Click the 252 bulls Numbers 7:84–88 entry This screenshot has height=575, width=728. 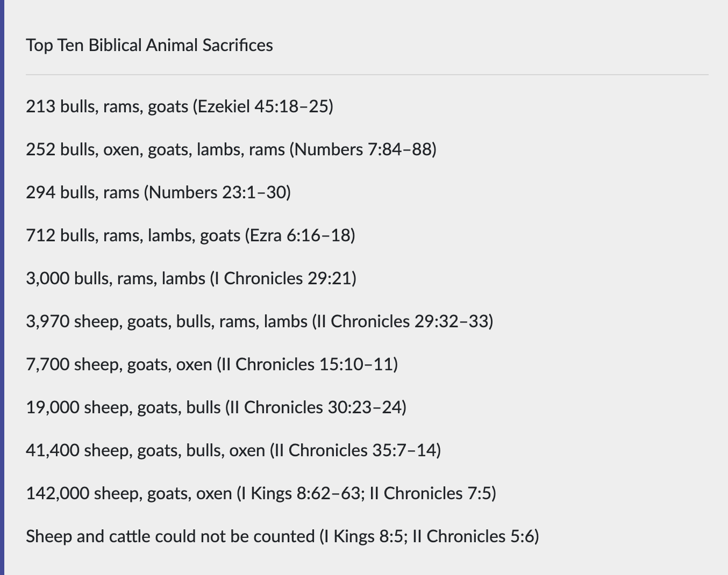click(231, 149)
